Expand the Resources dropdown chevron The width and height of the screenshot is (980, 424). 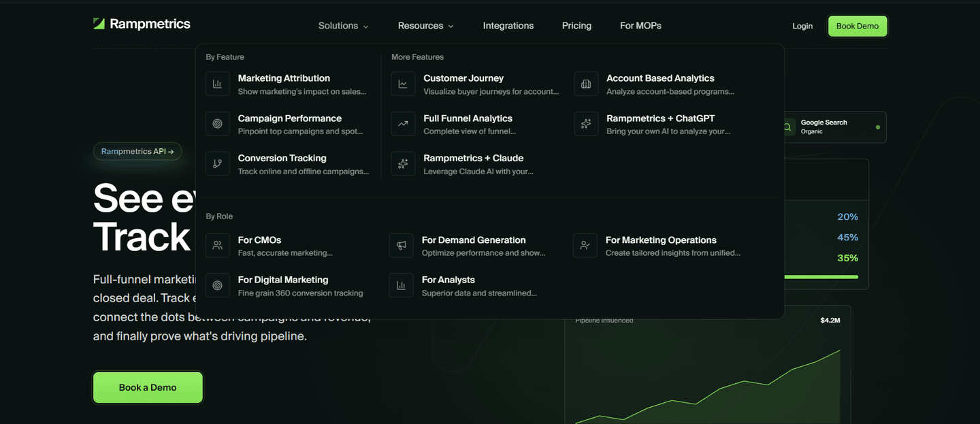[451, 27]
